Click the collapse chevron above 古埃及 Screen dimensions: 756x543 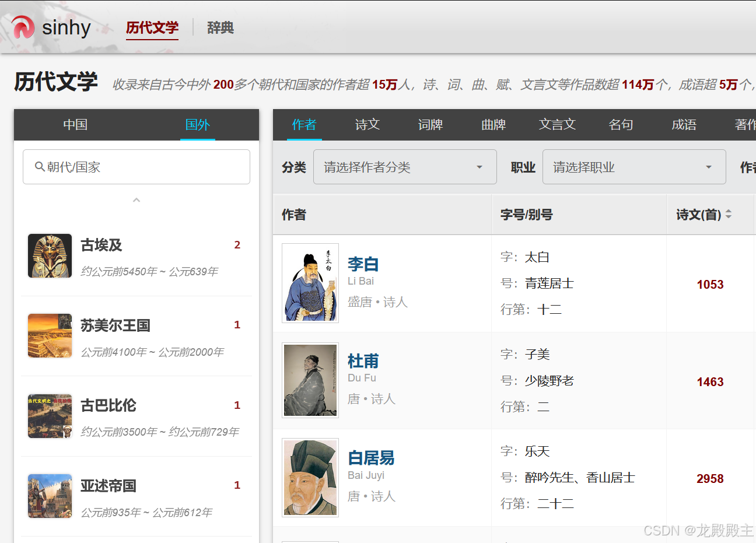pos(136,200)
